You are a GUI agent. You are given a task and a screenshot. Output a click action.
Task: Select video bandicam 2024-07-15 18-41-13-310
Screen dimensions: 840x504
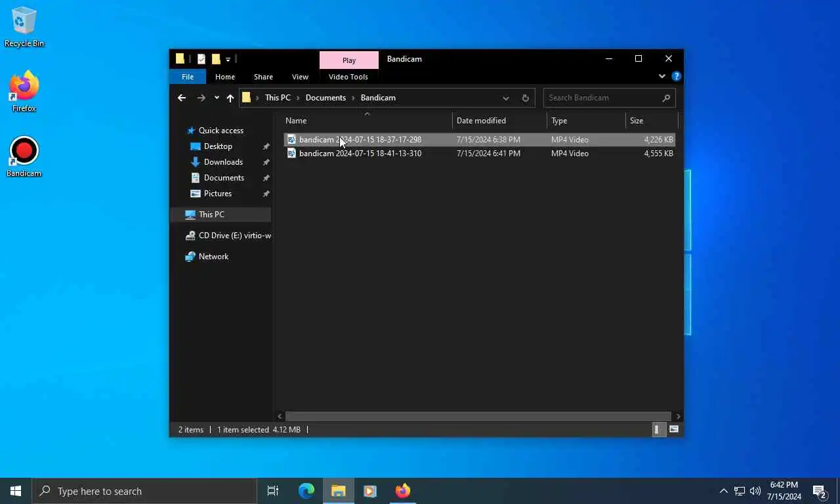tap(479, 154)
